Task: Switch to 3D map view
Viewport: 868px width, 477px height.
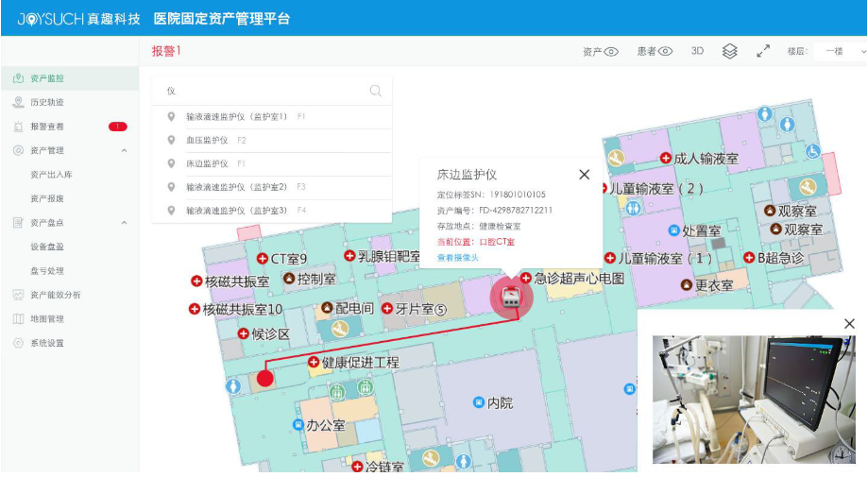Action: tap(697, 51)
